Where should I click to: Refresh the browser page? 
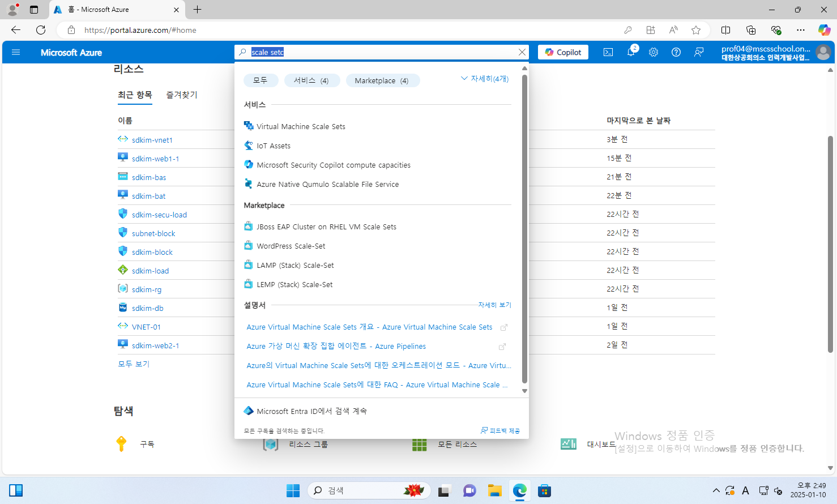[41, 30]
